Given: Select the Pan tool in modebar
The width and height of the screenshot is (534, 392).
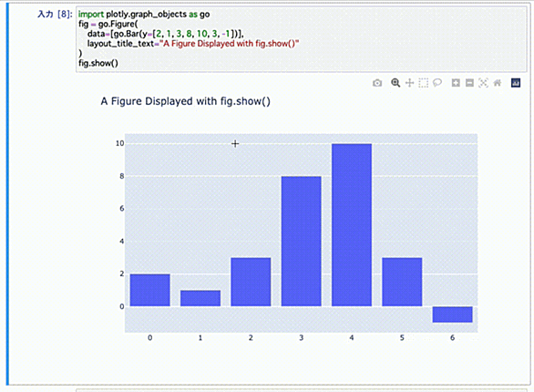Looking at the screenshot, I should [409, 83].
